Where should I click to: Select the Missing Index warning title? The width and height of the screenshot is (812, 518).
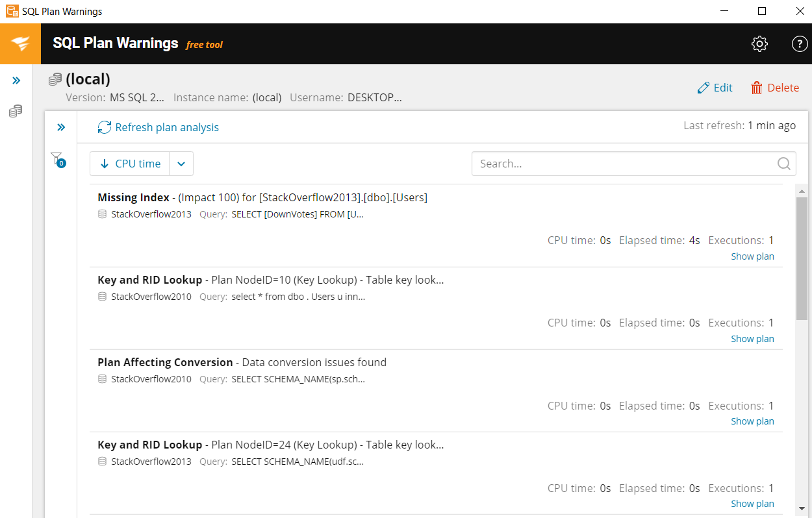tap(133, 197)
